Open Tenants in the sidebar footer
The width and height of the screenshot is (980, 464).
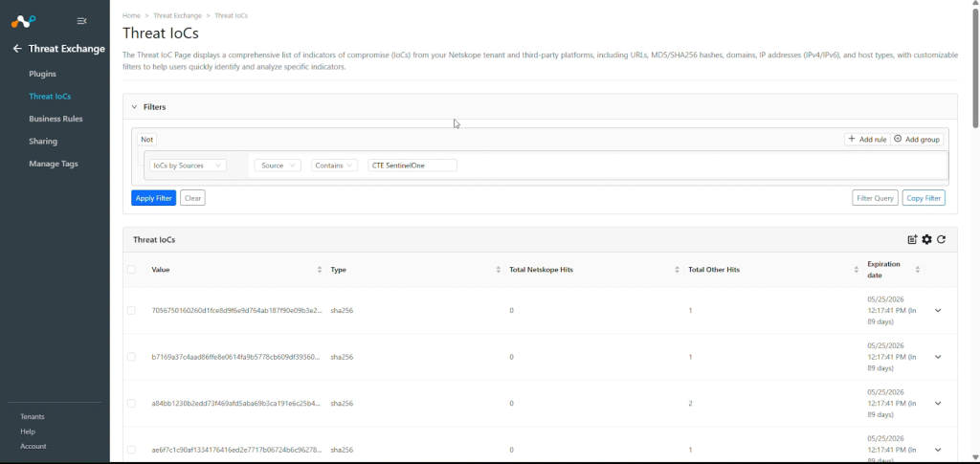(33, 416)
